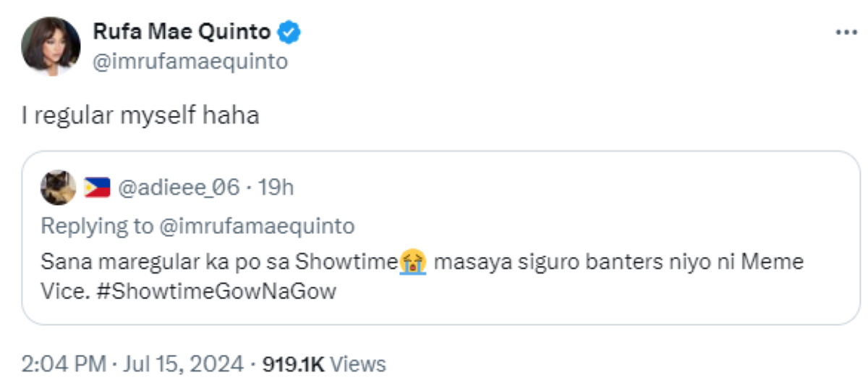
Task: Click the @imrufamaequinto handle under the name
Action: pyautogui.click(x=190, y=62)
